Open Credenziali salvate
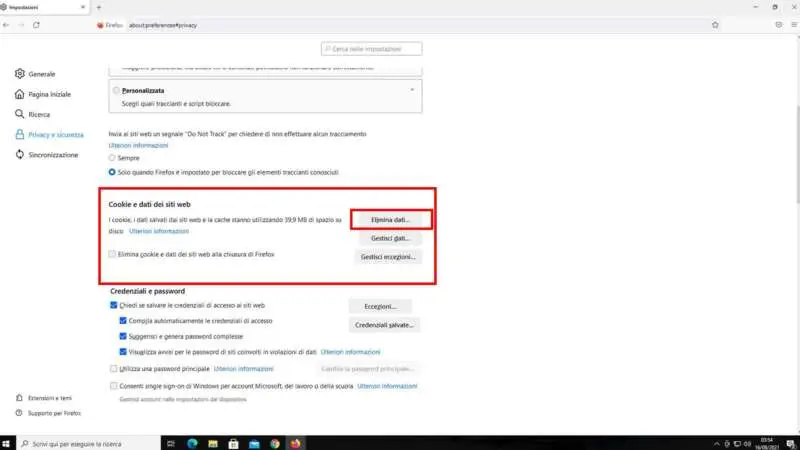Viewport: 800px width, 450px height. point(384,325)
